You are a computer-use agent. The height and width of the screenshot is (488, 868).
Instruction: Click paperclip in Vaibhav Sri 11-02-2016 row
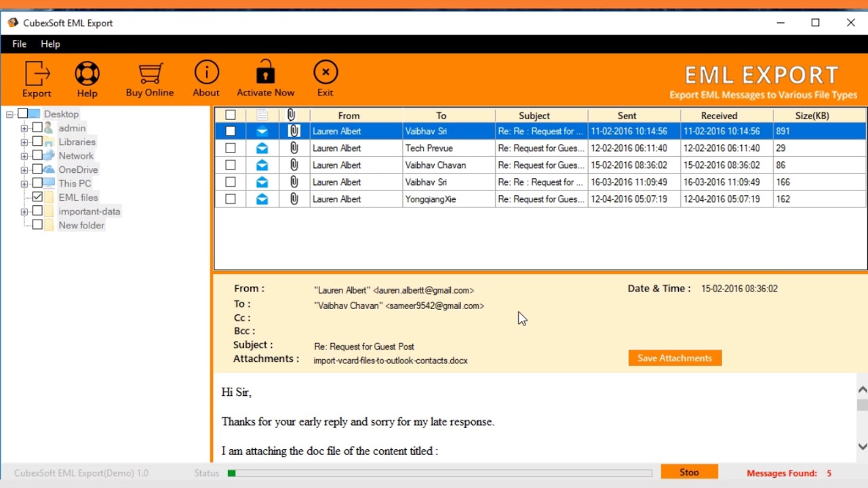[x=294, y=131]
